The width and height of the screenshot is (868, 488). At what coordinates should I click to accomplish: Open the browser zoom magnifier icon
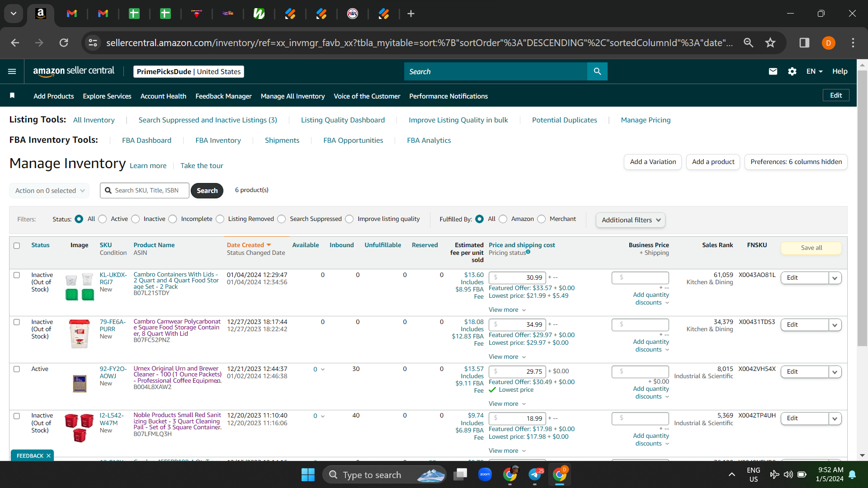749,43
